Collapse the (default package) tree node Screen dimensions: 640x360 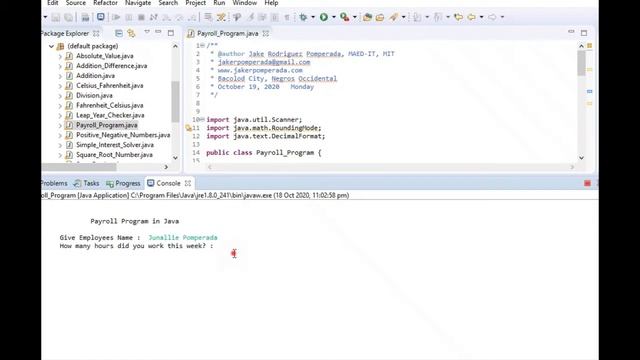51,46
